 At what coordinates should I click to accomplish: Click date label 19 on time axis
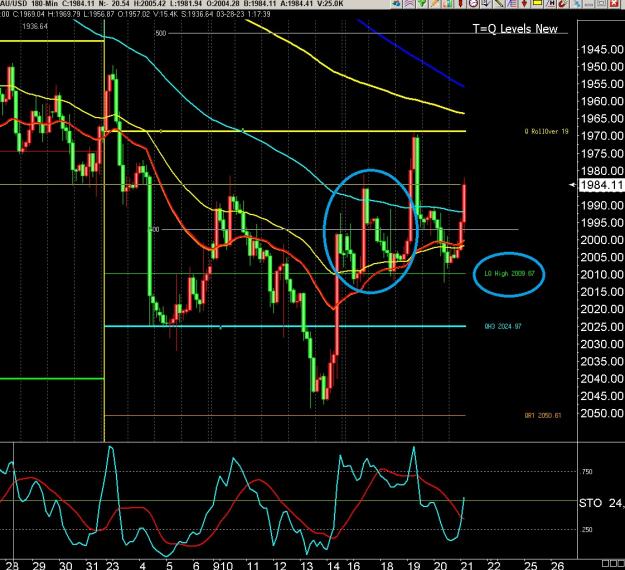tap(414, 565)
